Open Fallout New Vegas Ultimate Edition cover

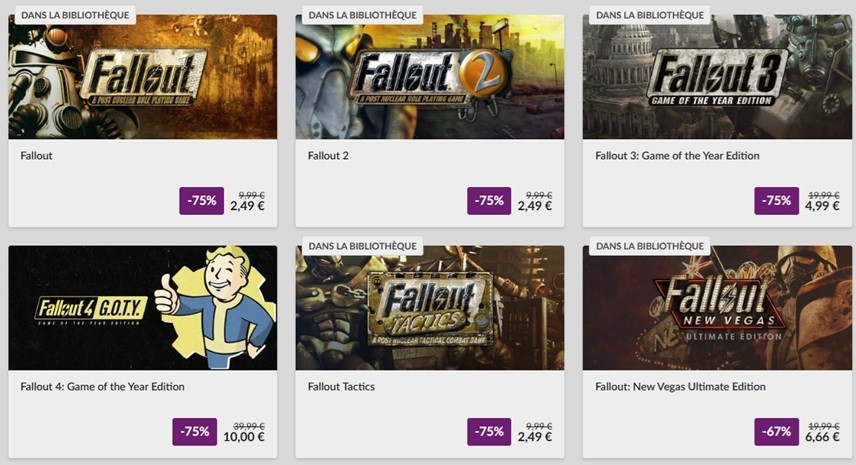717,308
